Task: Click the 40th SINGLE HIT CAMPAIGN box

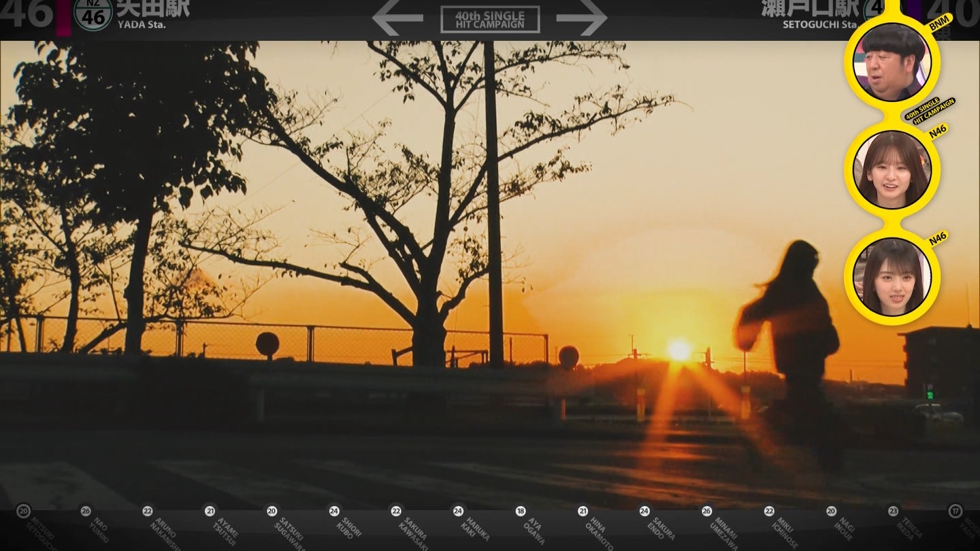Action: pos(490,19)
